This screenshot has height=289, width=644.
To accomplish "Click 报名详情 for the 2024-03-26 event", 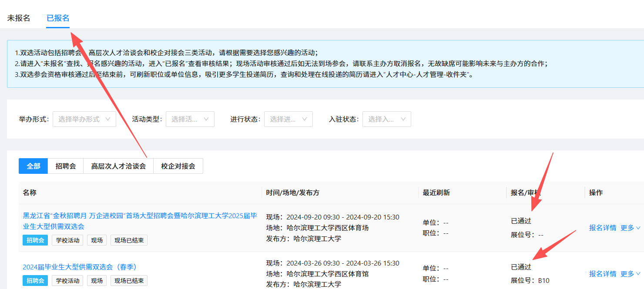I will [x=603, y=274].
